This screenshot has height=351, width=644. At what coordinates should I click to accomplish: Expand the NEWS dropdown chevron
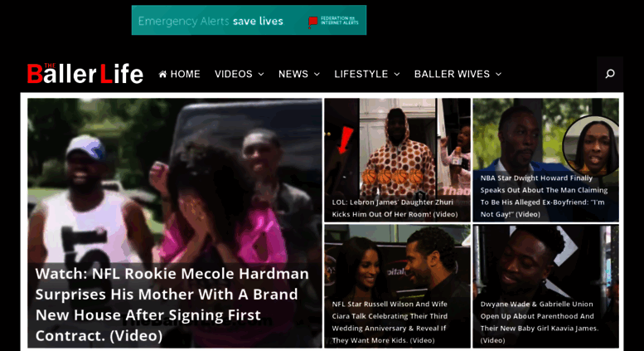(x=317, y=75)
